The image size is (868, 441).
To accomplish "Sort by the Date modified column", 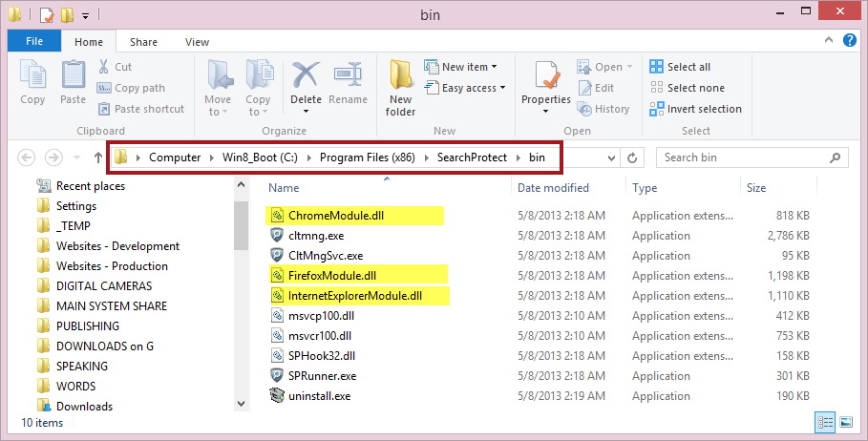I will 553,188.
